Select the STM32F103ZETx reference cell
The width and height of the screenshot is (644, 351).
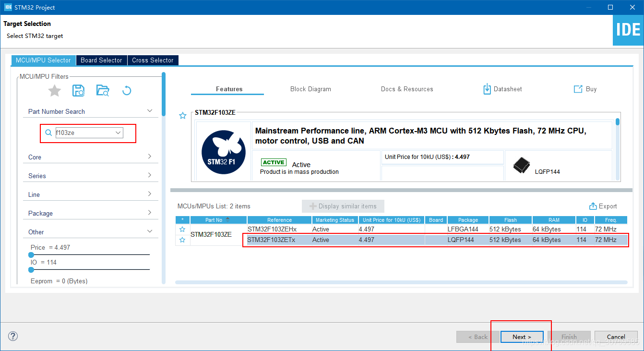279,240
